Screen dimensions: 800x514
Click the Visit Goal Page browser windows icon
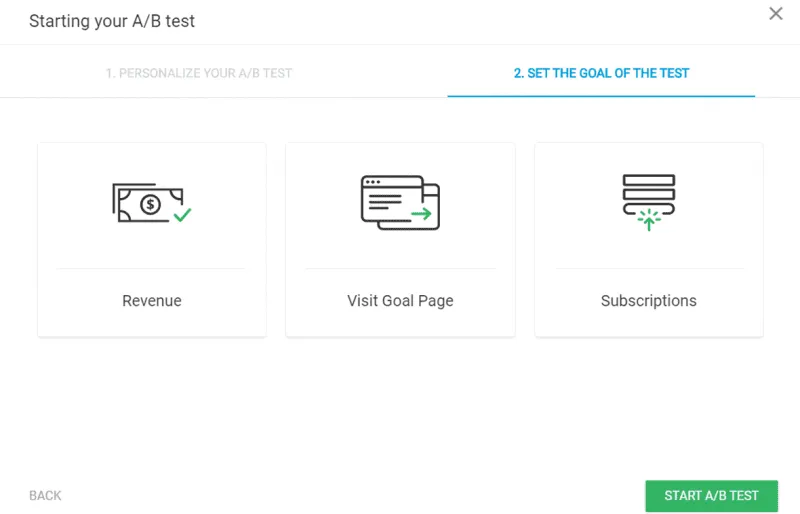[400, 203]
